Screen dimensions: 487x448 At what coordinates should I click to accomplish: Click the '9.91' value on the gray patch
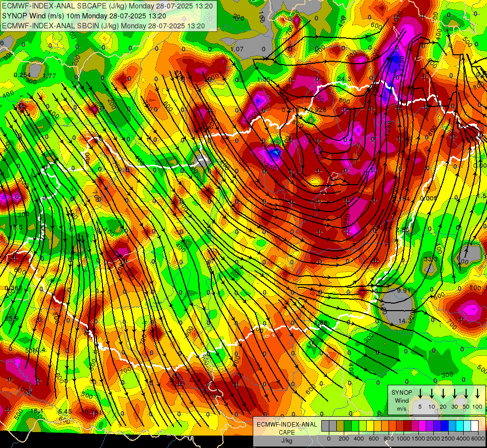(x=404, y=290)
